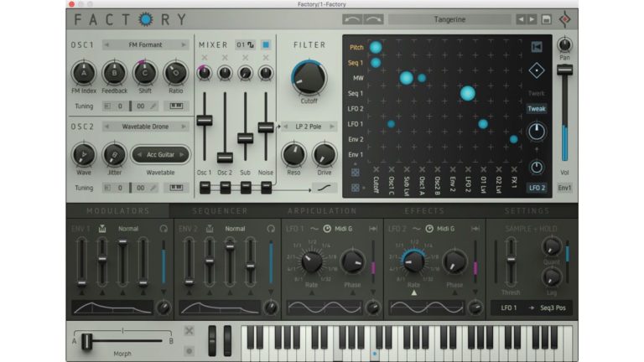Click the Env1 button under Vol
The height and width of the screenshot is (362, 644).
[565, 188]
